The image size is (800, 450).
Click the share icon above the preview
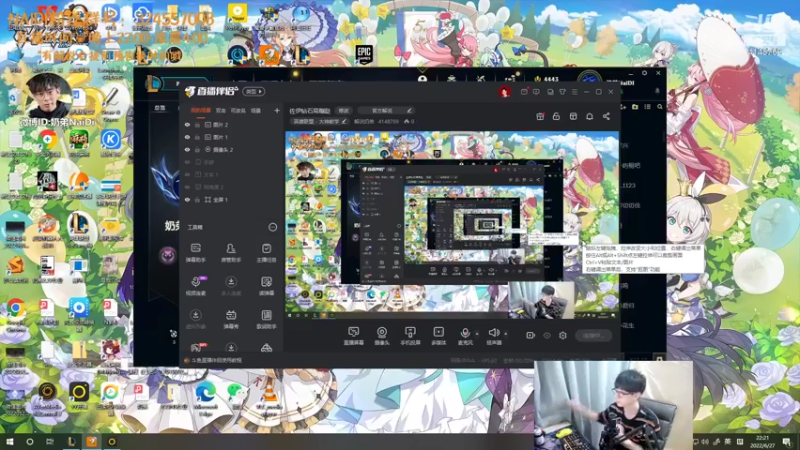tap(606, 116)
